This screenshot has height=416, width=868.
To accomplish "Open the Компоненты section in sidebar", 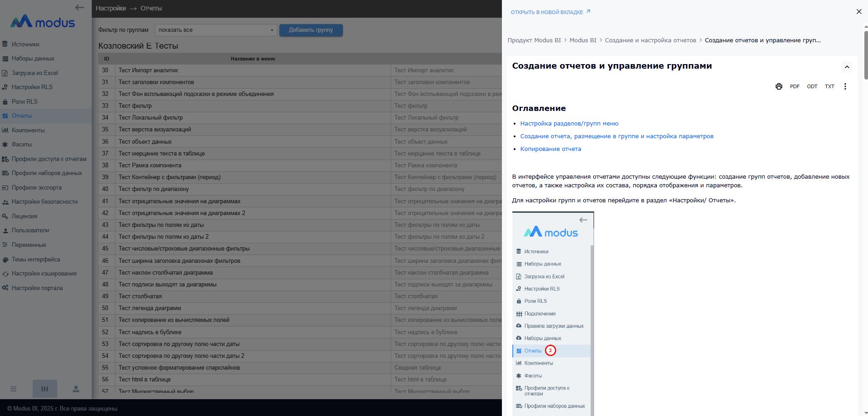I will (x=28, y=130).
